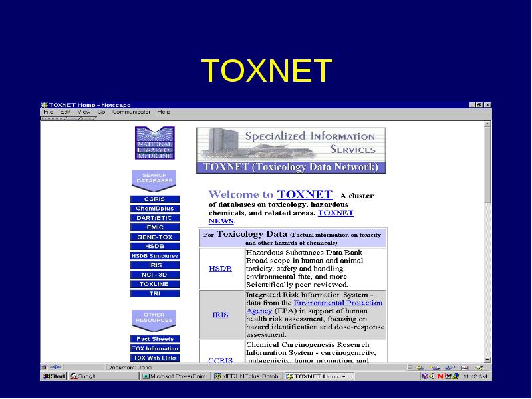Choose the GENE-TOX database button
The image size is (532, 399).
(x=155, y=237)
